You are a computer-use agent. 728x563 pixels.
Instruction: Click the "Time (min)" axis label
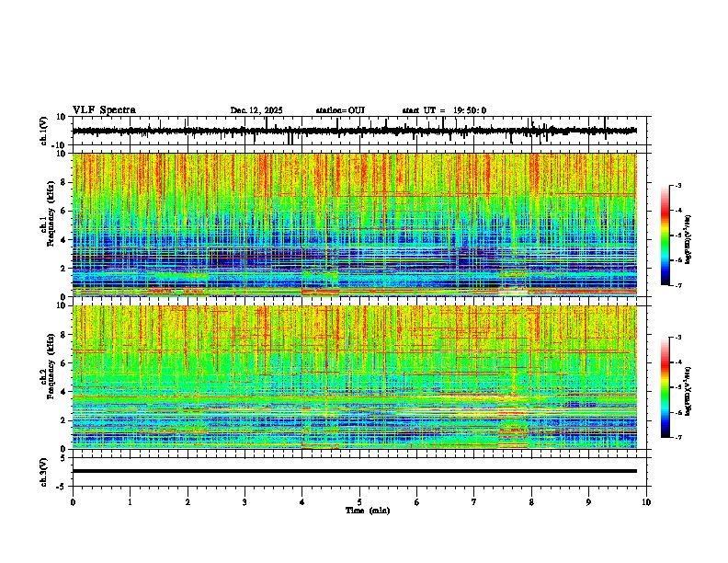(368, 511)
